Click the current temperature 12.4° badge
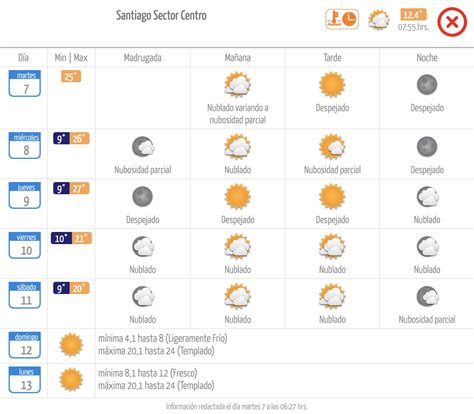The height and width of the screenshot is (414, 474). [413, 15]
